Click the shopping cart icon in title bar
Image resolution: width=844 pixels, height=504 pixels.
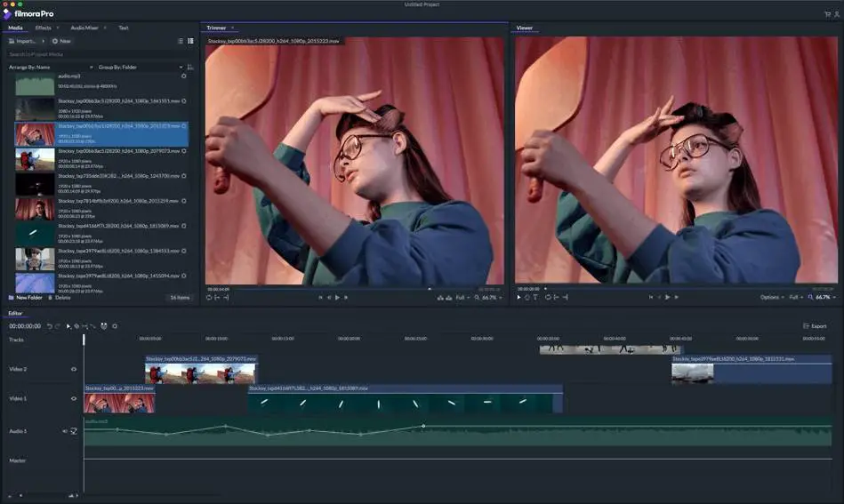(828, 14)
